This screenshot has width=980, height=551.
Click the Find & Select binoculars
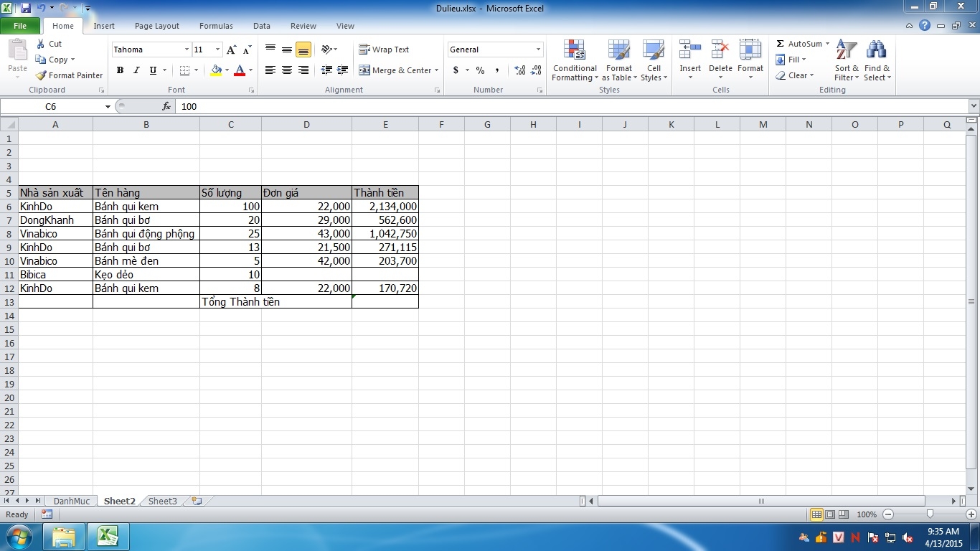point(876,50)
